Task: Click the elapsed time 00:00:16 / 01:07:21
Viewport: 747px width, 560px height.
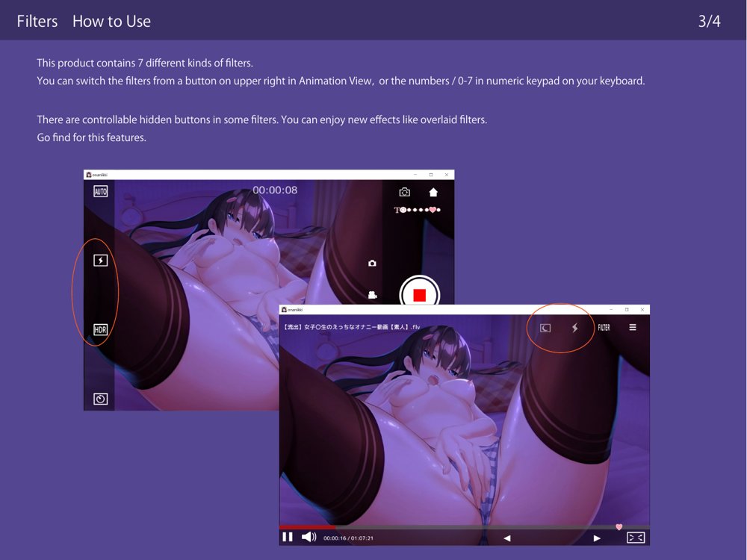Action: (348, 538)
